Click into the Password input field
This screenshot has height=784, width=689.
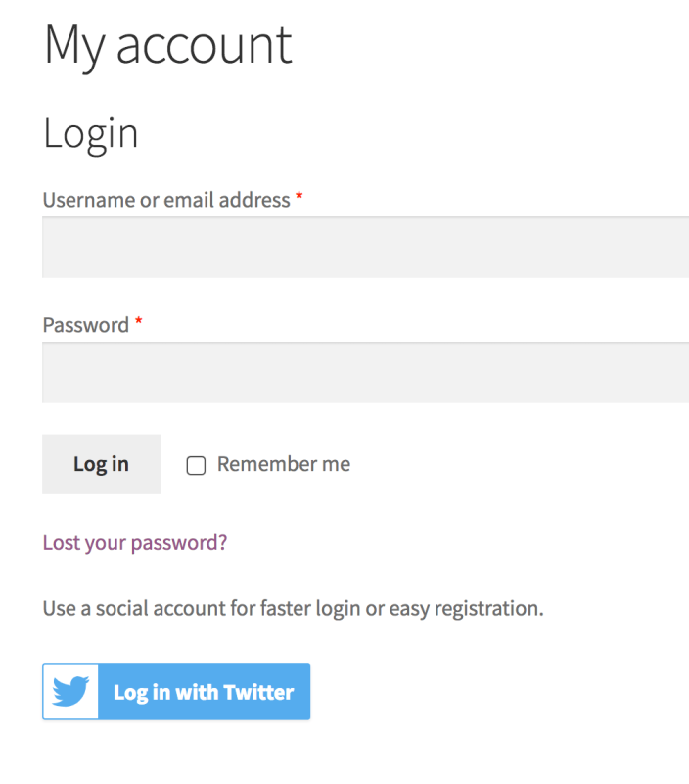[365, 373]
